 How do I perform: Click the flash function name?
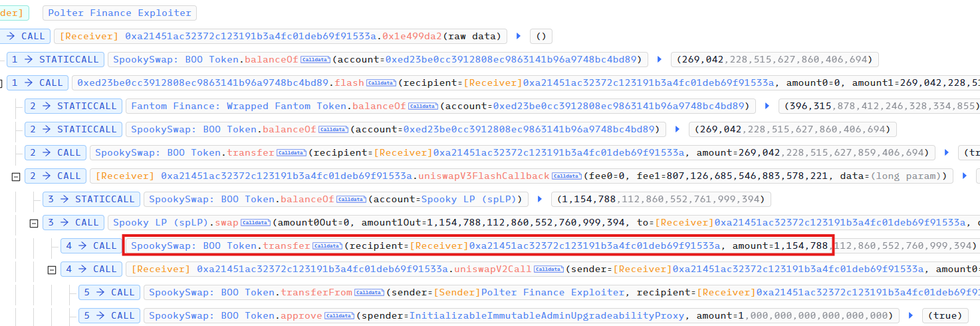pos(350,82)
